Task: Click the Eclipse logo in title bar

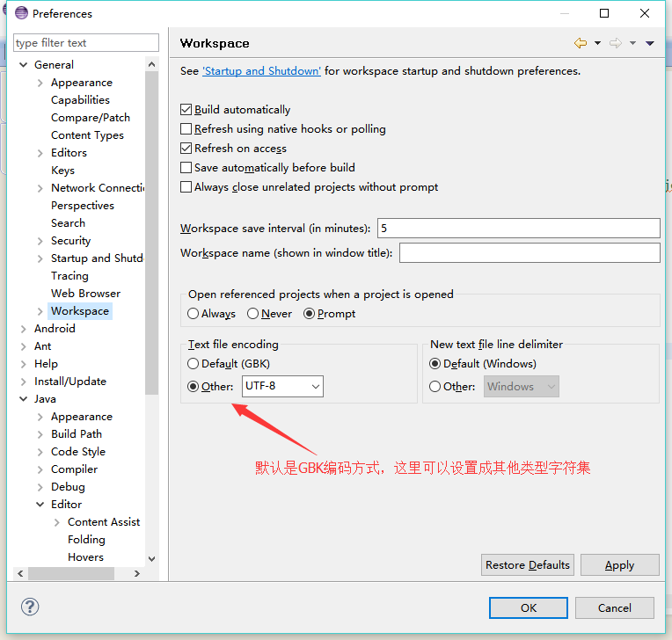Action: point(21,13)
